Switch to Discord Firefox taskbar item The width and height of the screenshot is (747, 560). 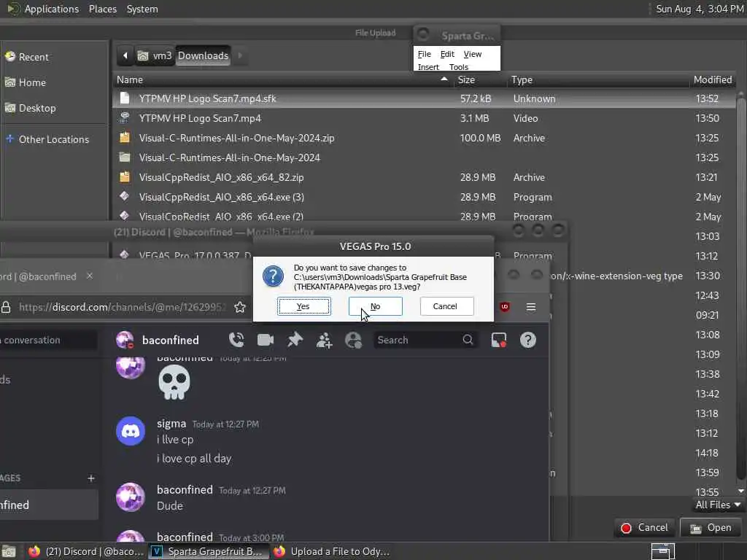86,551
